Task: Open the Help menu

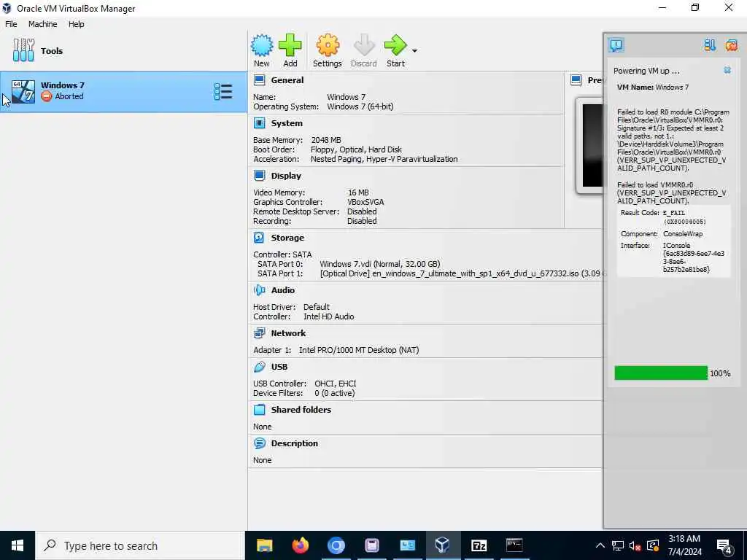Action: [x=76, y=24]
